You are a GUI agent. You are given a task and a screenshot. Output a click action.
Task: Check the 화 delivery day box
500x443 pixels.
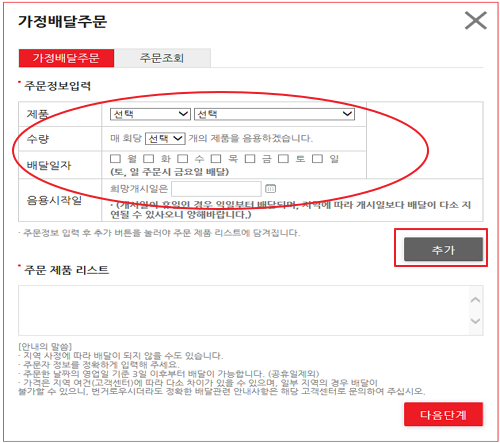(149, 159)
